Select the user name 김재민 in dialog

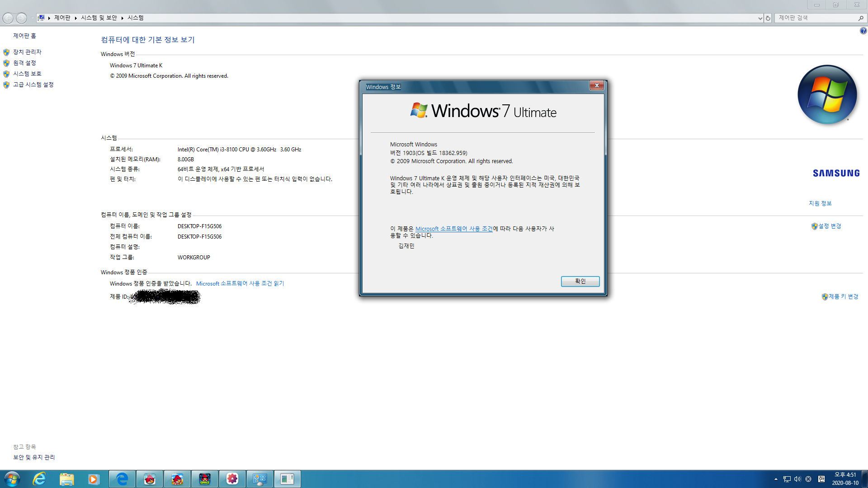[x=406, y=246]
